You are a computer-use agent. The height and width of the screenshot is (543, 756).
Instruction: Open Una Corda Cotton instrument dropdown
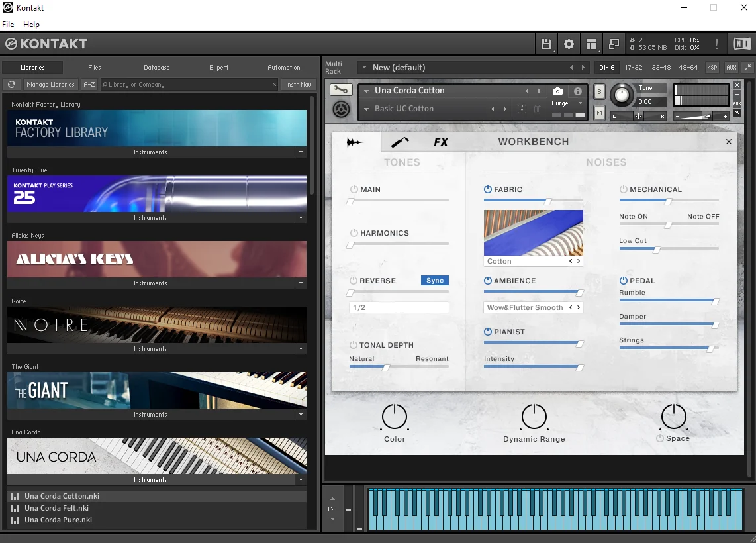[x=367, y=91]
